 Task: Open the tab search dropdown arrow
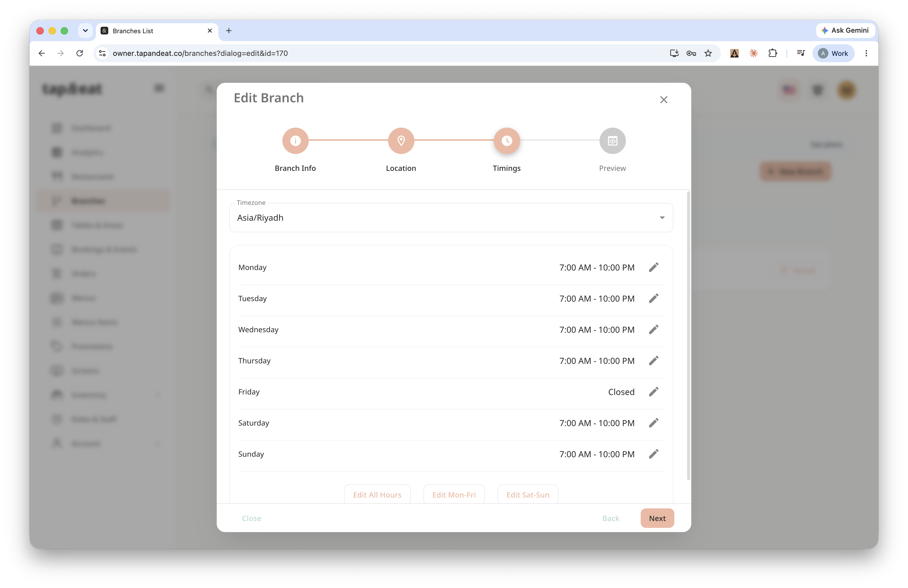coord(85,31)
